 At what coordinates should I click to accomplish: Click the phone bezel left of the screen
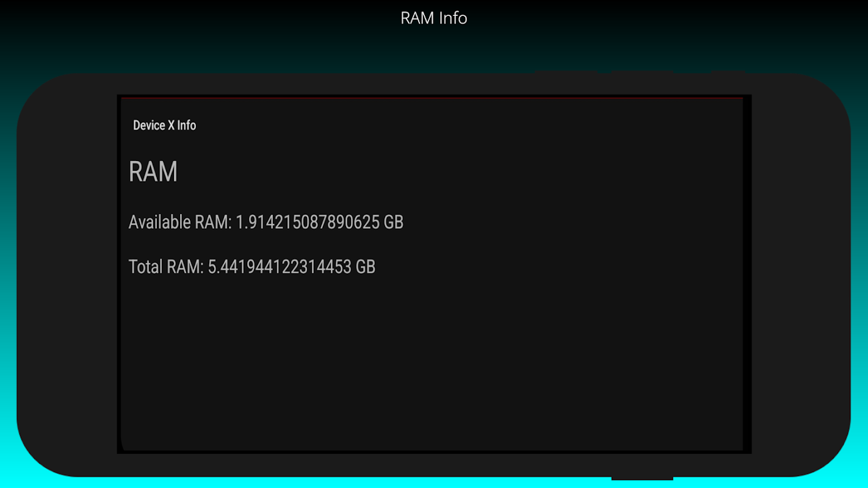(x=67, y=274)
